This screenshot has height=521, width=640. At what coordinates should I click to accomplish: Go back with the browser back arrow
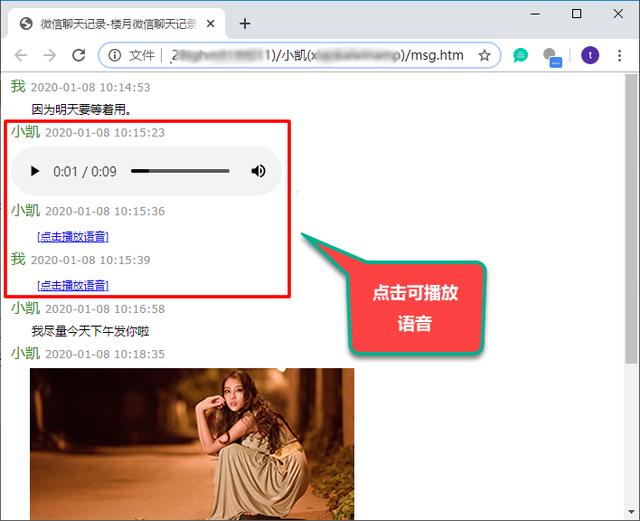click(20, 55)
